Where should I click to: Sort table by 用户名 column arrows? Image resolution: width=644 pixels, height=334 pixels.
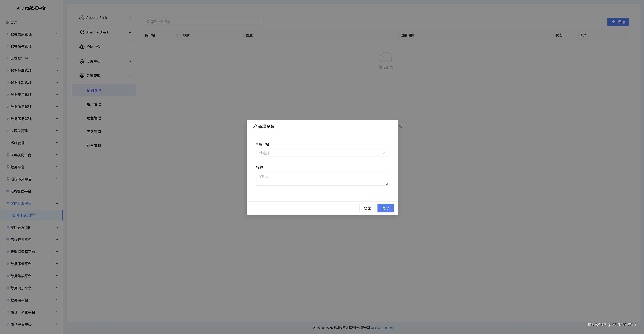[177, 35]
